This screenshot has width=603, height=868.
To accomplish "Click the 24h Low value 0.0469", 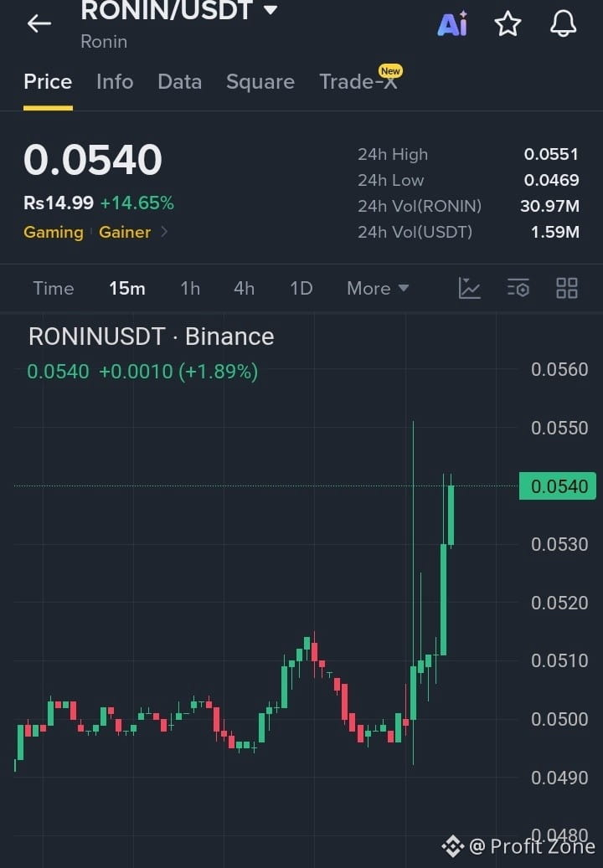I will click(x=551, y=180).
